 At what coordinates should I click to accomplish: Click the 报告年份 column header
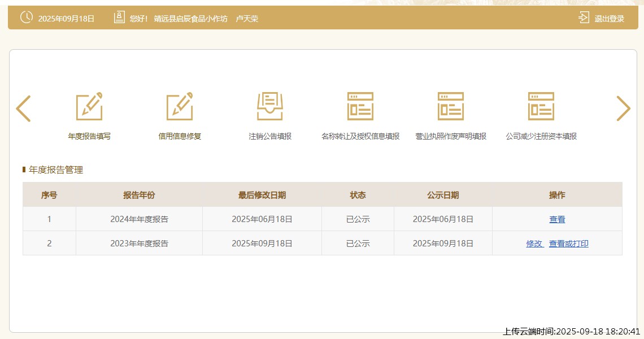[139, 195]
